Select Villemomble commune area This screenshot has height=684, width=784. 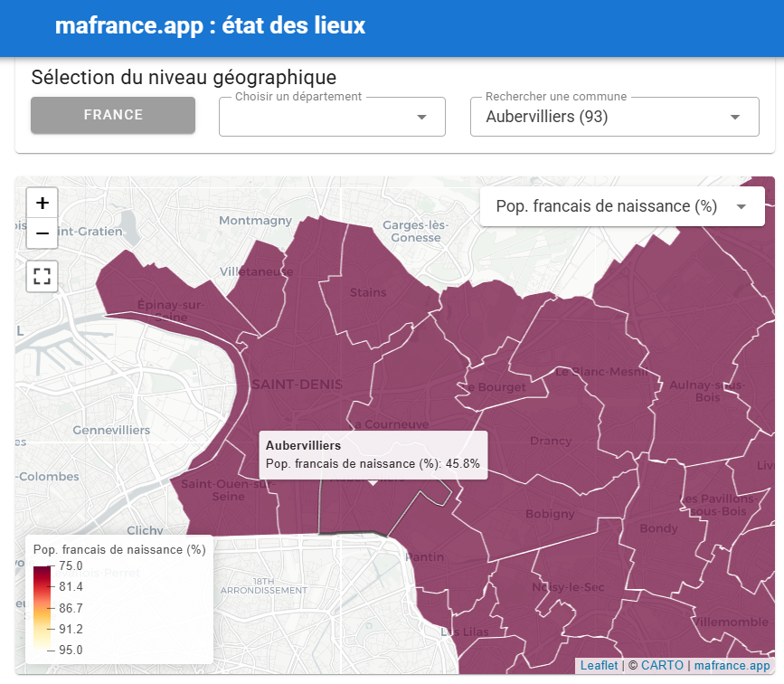[x=731, y=622]
